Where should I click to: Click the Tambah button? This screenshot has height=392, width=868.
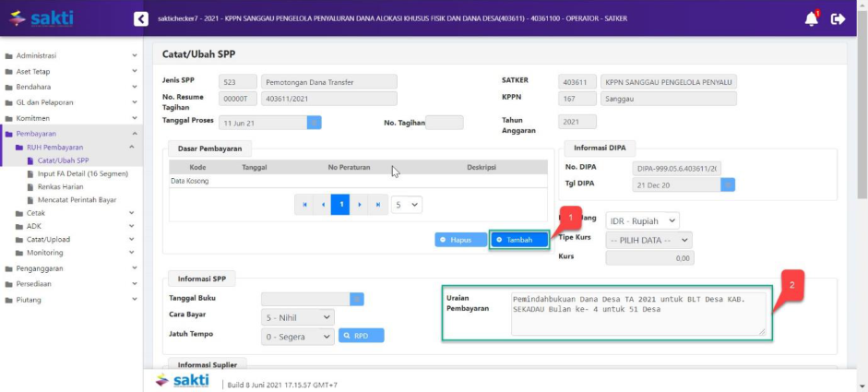pyautogui.click(x=518, y=240)
